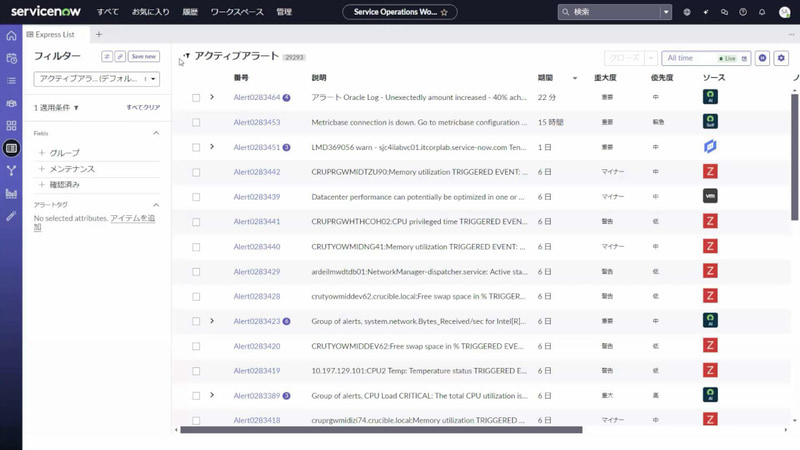Open the notifications bell icon
800x450 pixels.
click(762, 12)
